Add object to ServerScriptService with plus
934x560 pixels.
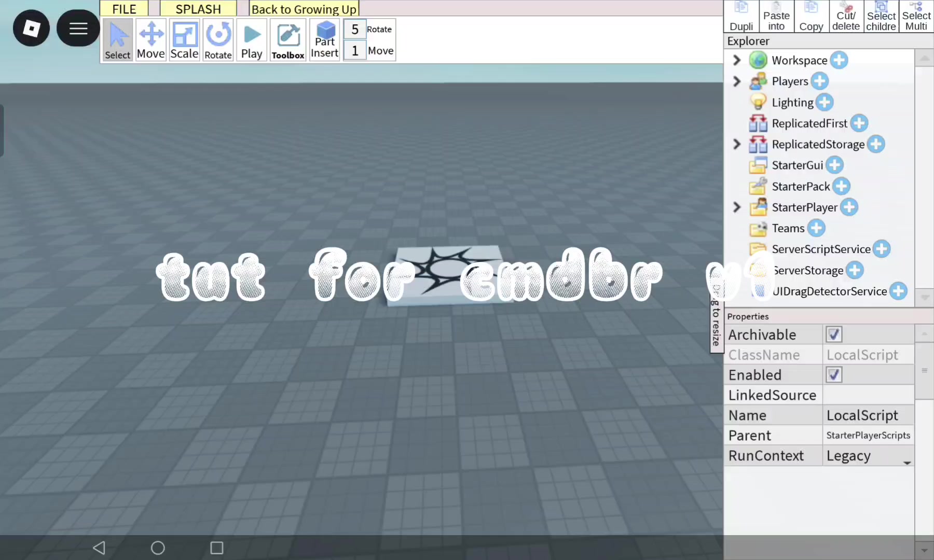pos(882,249)
